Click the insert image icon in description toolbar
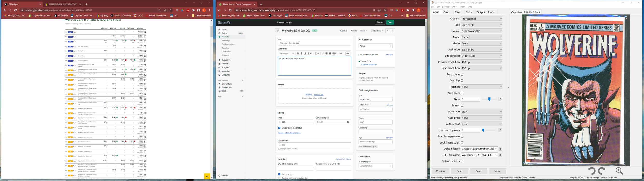The image size is (644, 181). point(327,54)
